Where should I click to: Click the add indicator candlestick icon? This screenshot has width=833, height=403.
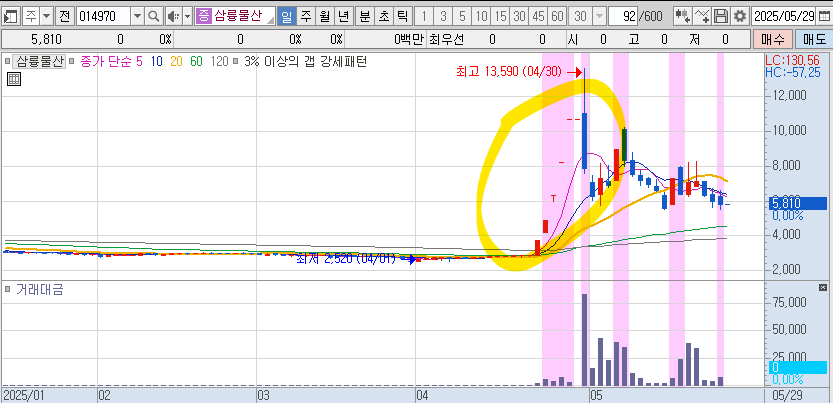point(682,16)
